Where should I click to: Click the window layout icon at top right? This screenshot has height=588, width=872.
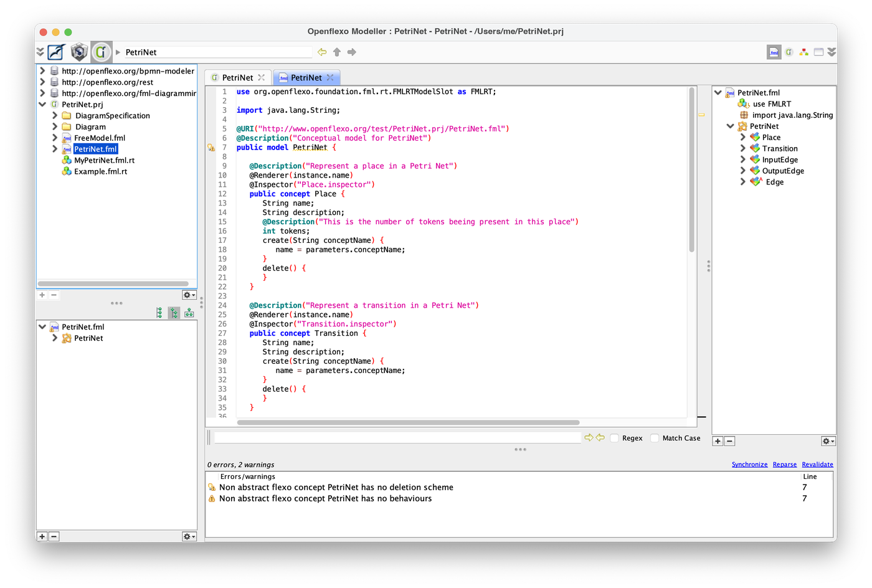819,52
